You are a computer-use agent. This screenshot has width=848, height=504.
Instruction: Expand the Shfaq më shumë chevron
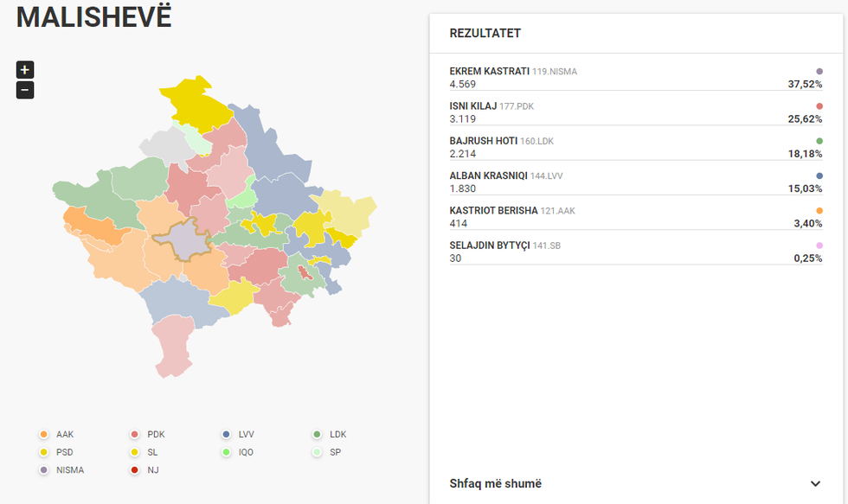click(815, 484)
